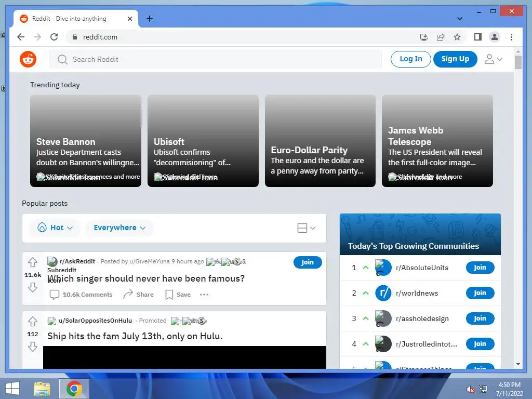Open r/Justrolledintot... community link

tap(427, 344)
